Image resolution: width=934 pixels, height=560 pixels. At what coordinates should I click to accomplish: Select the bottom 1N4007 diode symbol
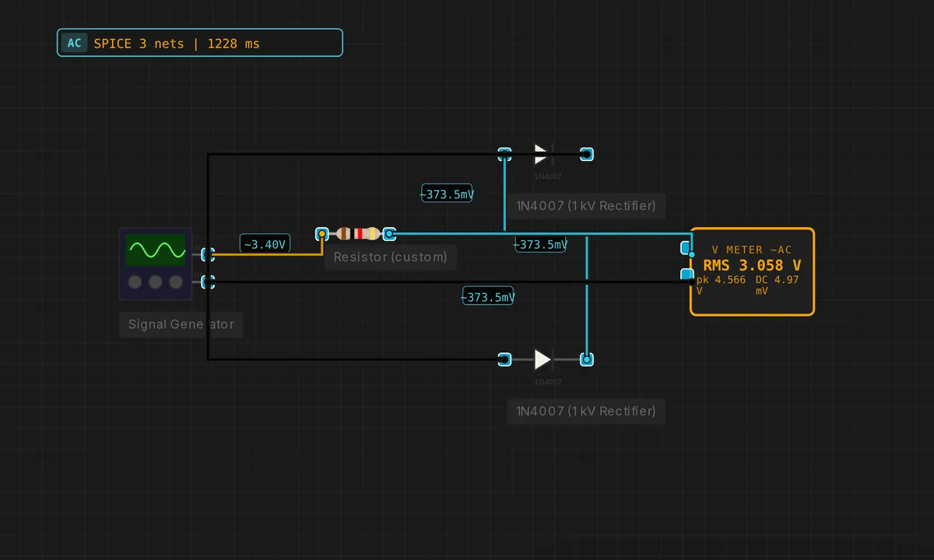coord(544,359)
